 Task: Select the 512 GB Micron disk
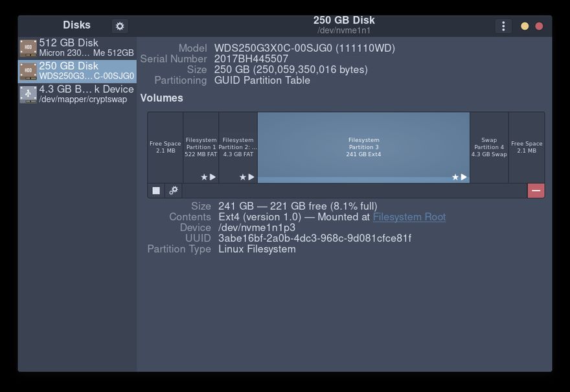coord(77,48)
